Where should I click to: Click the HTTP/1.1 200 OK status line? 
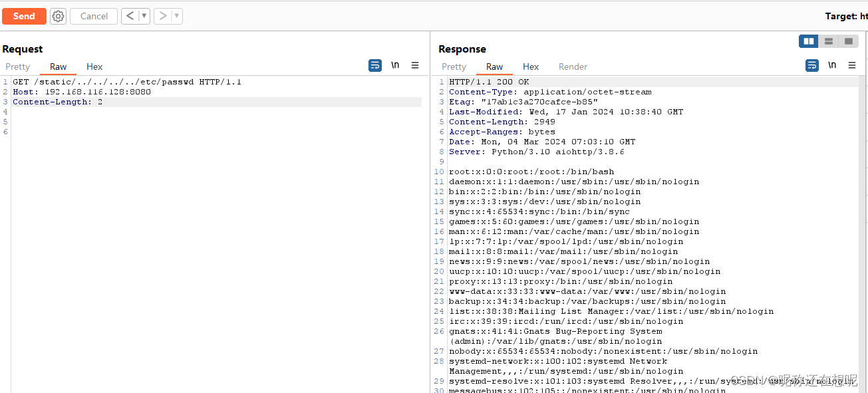click(489, 82)
